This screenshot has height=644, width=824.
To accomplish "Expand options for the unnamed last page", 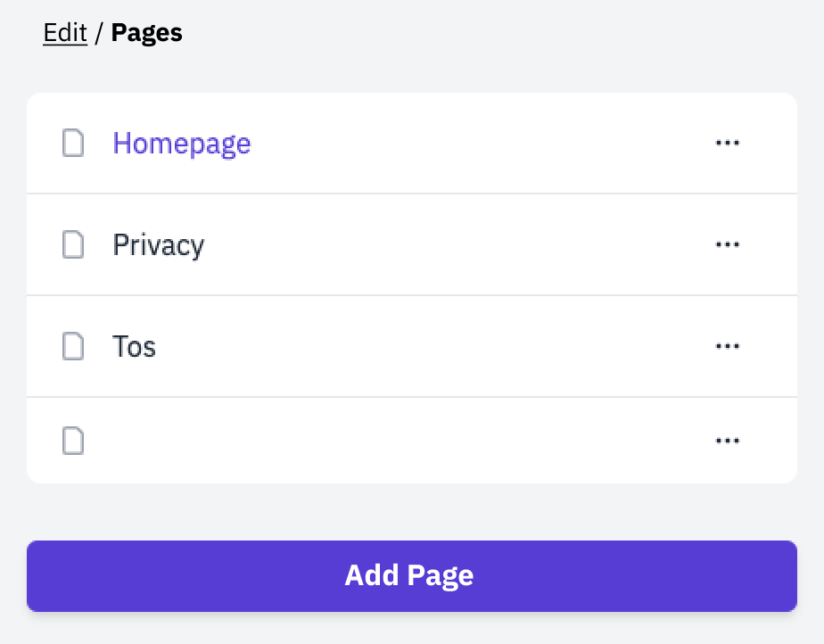I will 728,441.
